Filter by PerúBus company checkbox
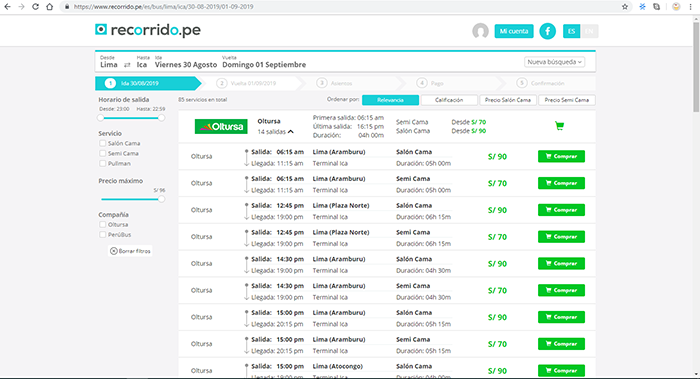Viewport: 700px width, 379px height. 103,234
